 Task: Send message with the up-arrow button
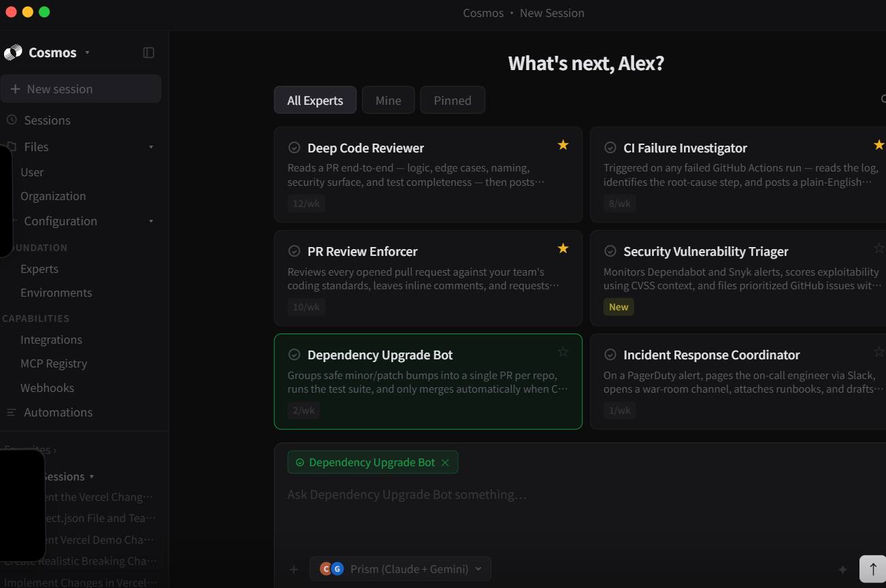point(872,569)
